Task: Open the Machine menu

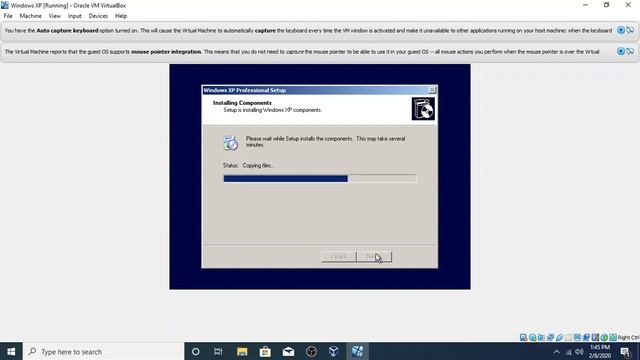Action: pyautogui.click(x=31, y=16)
